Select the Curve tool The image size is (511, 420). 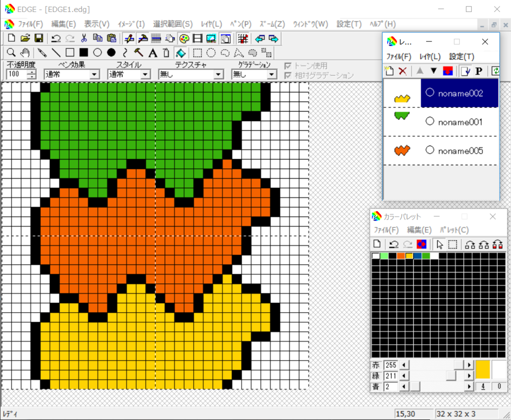click(125, 52)
